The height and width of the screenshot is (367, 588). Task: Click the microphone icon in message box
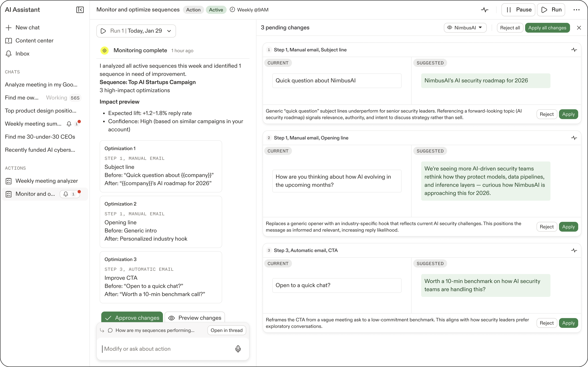click(238, 349)
